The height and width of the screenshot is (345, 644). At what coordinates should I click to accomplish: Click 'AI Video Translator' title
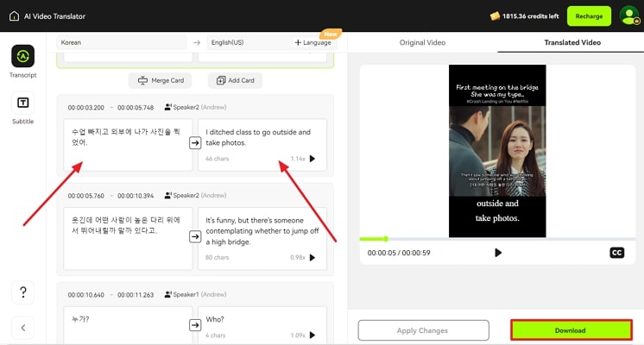[54, 16]
